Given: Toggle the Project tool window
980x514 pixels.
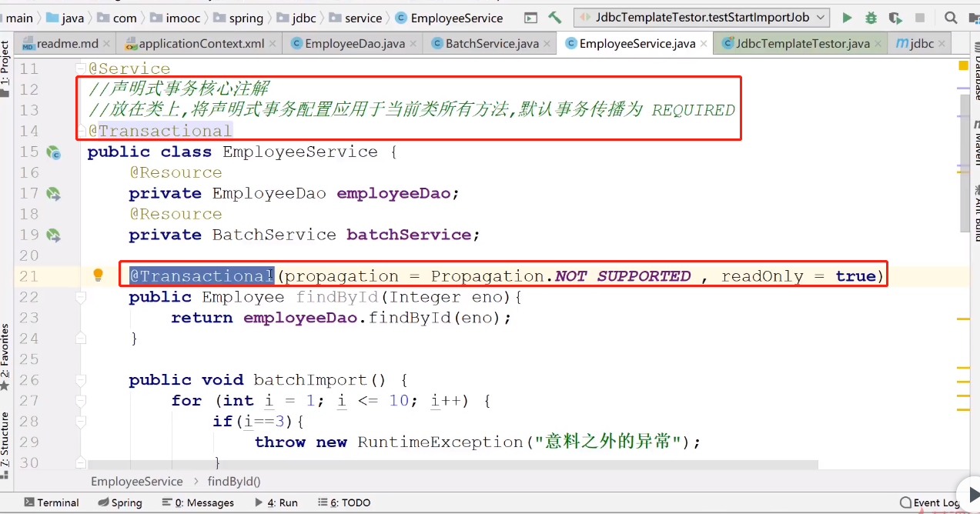Looking at the screenshot, I should pos(5,69).
